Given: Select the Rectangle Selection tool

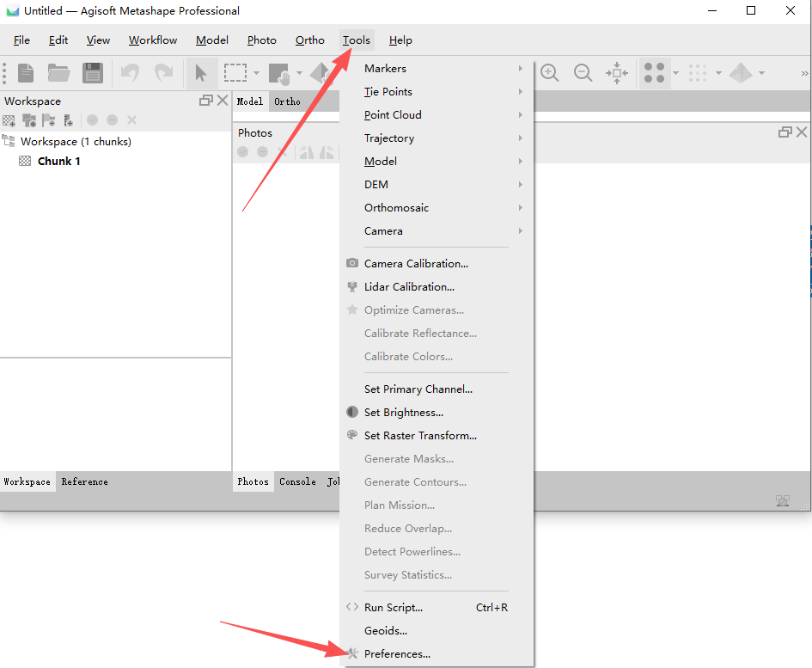Looking at the screenshot, I should click(x=235, y=73).
